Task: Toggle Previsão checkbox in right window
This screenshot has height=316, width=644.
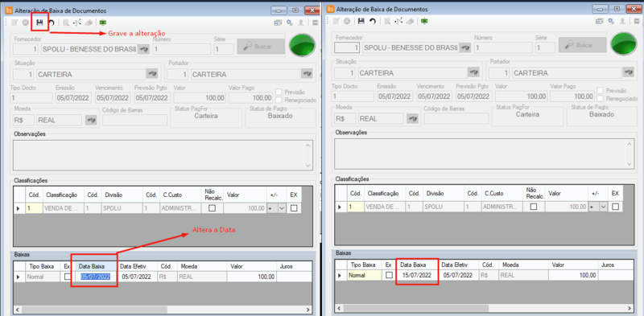Action: point(600,91)
